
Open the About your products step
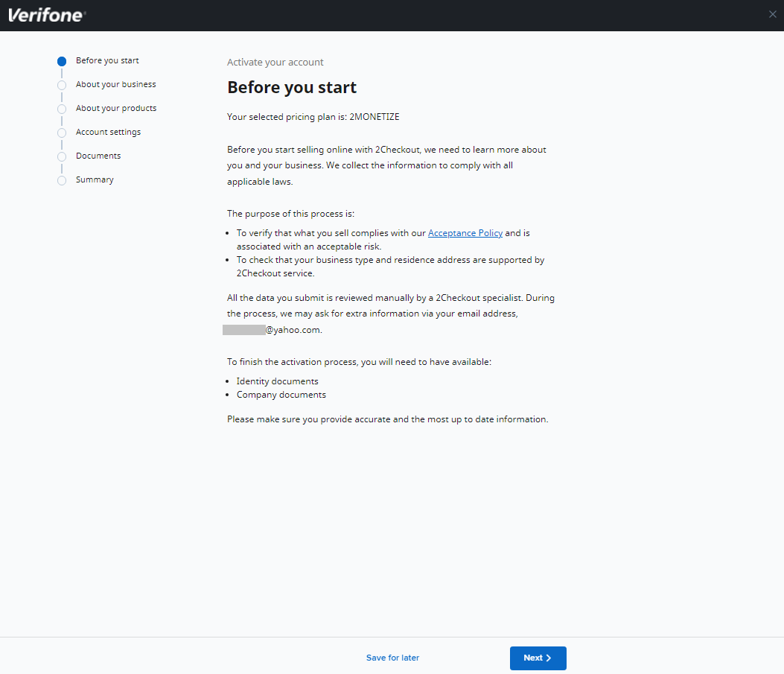pos(116,109)
